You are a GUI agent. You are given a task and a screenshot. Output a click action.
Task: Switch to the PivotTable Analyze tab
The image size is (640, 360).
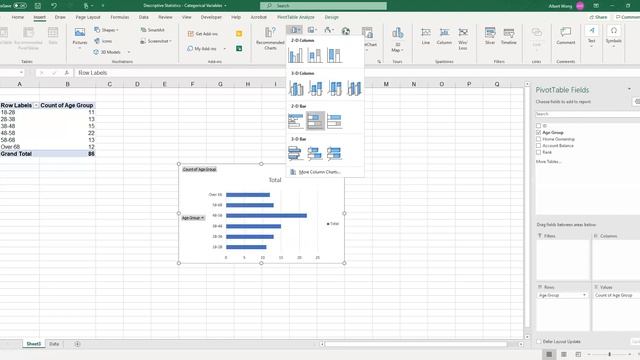296,17
